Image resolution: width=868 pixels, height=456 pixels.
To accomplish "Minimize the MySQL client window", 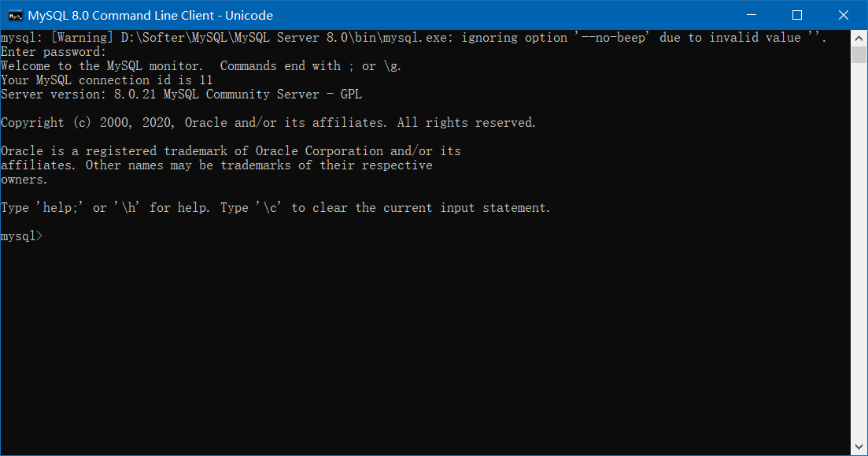I will [x=753, y=15].
